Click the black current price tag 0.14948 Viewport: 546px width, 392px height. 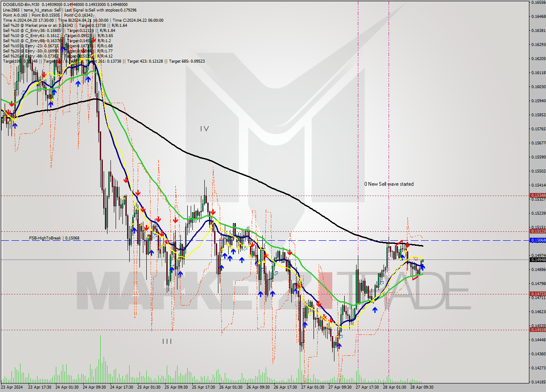pos(537,259)
